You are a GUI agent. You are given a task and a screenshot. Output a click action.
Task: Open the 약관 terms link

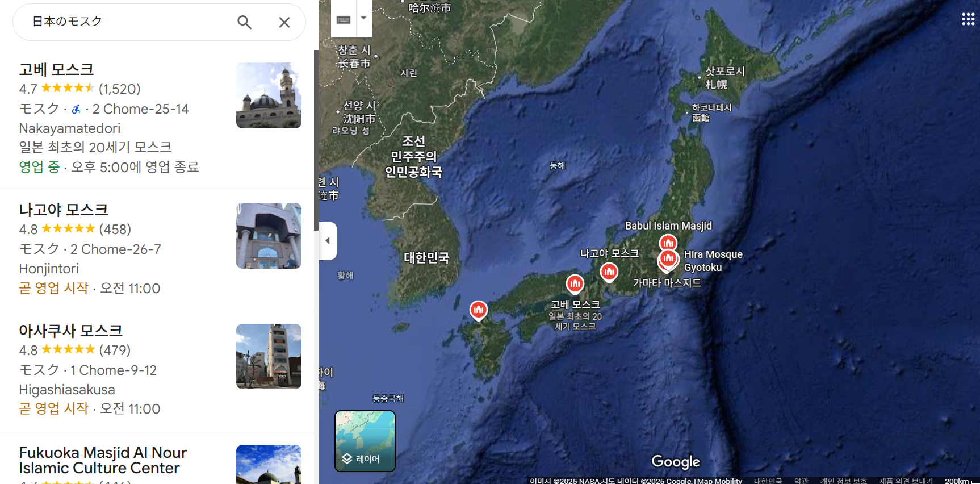coord(801,481)
